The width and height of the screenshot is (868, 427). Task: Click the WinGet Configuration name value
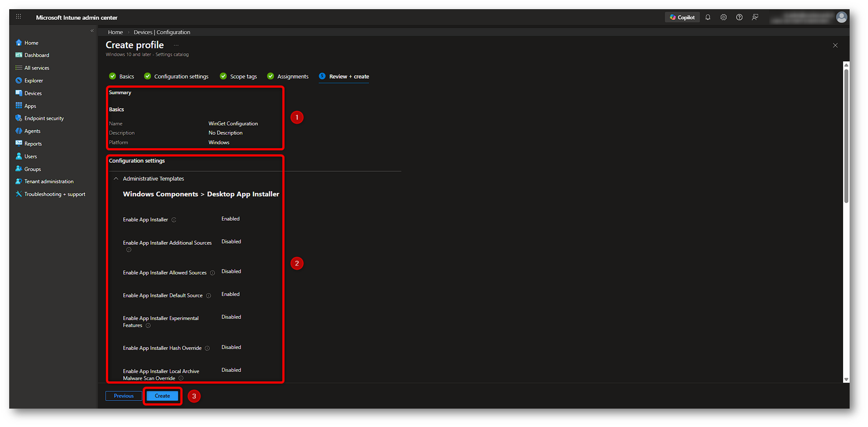pos(233,124)
